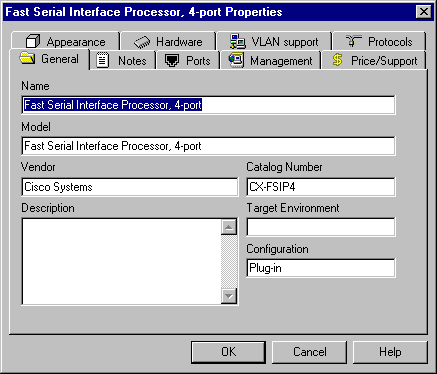The image size is (437, 374).
Task: Click the dollar sign icon on Price/Support tab
Action: point(337,60)
